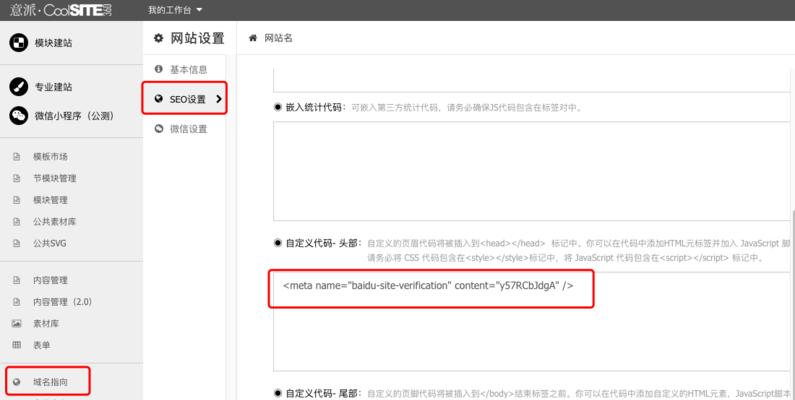
Task: Open 内容管理(2.0)
Action: (x=62, y=302)
